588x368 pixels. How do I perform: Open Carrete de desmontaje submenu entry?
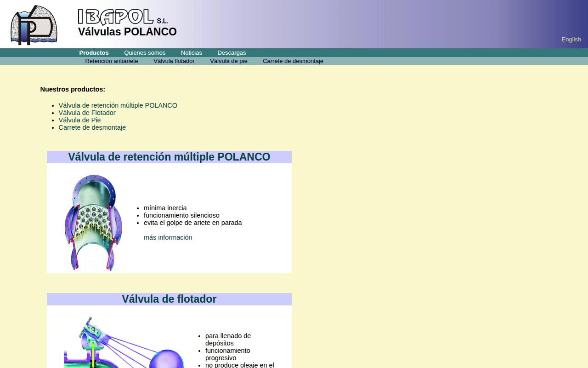(293, 61)
